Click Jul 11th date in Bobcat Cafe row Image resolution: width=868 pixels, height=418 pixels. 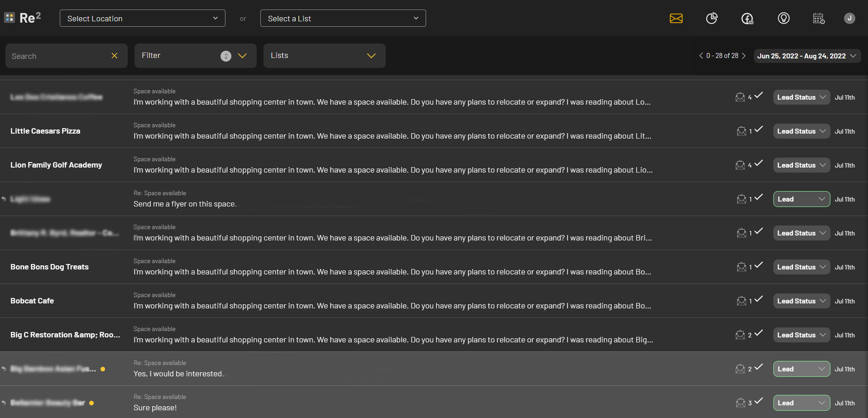[845, 301]
